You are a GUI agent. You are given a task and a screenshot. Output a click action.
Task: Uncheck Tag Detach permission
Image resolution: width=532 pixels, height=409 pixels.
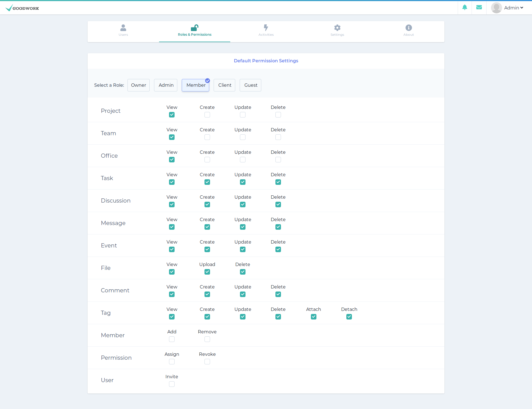pos(349,317)
